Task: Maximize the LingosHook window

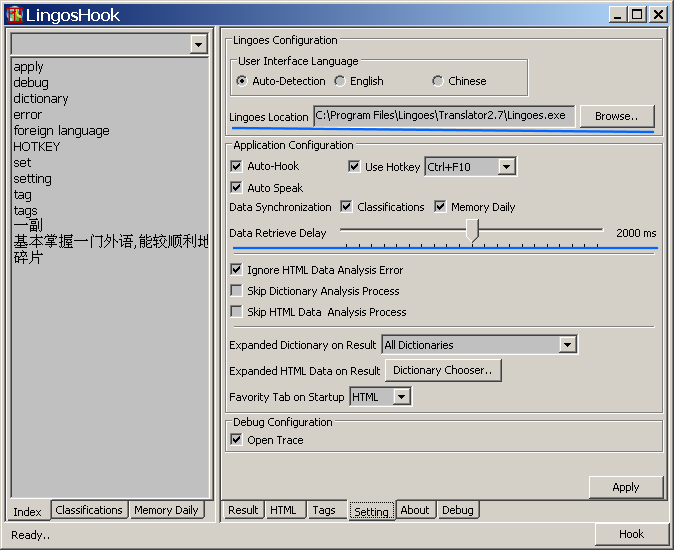Action: coord(637,15)
